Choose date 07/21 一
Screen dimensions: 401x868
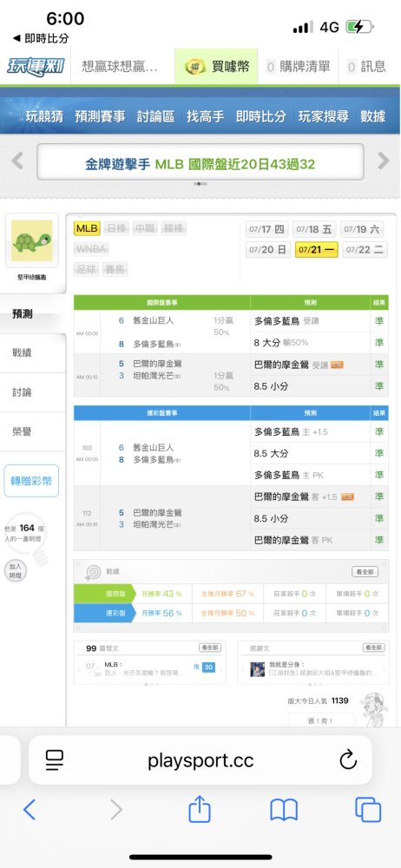pyautogui.click(x=317, y=250)
